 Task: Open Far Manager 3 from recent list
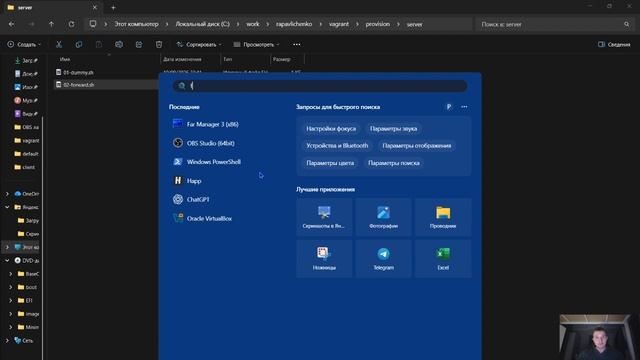[206, 124]
